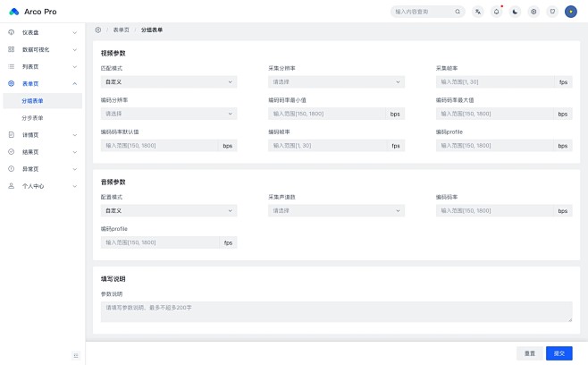Collapse the 表单页 menu chevron
The width and height of the screenshot is (588, 365).
pos(75,84)
